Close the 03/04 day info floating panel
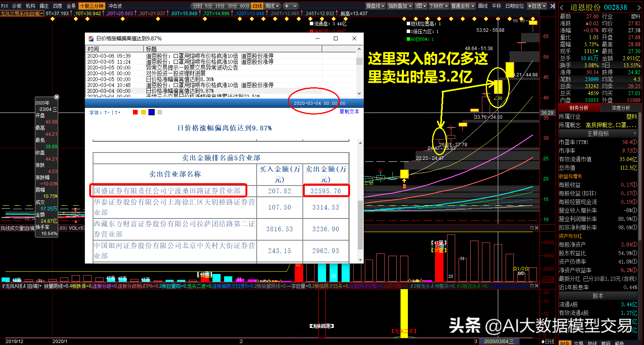644x345 pixels. click(57, 97)
